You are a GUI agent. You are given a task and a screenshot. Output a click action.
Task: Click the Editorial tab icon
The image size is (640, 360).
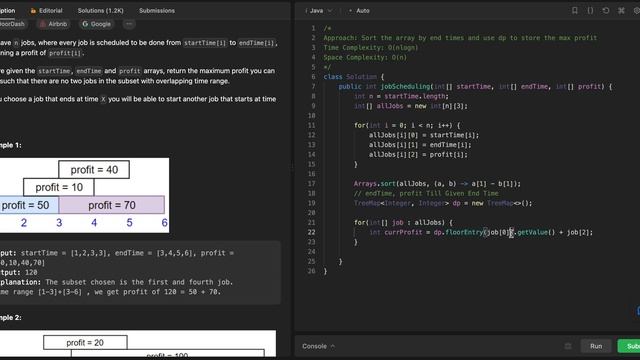tap(33, 11)
